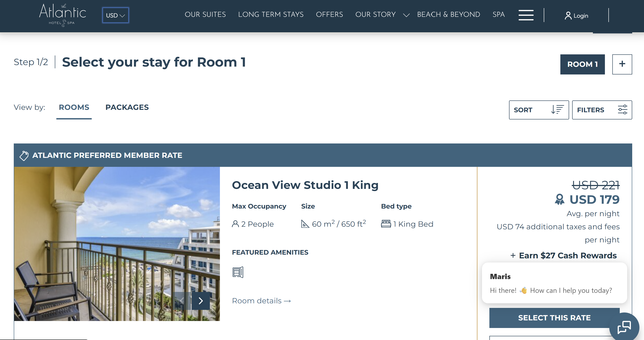Screen dimensions: 644x340
Task: Open the USD currency dropdown
Action: pyautogui.click(x=116, y=15)
